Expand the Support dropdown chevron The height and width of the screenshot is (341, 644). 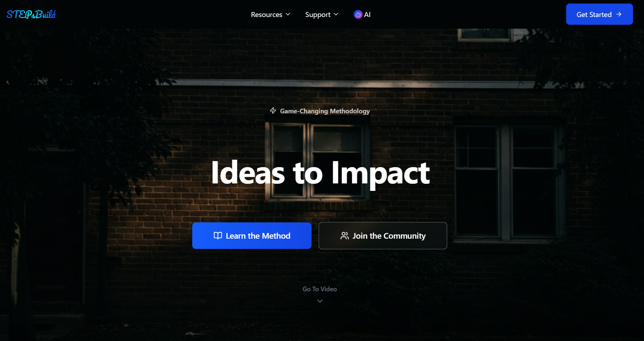pos(336,14)
